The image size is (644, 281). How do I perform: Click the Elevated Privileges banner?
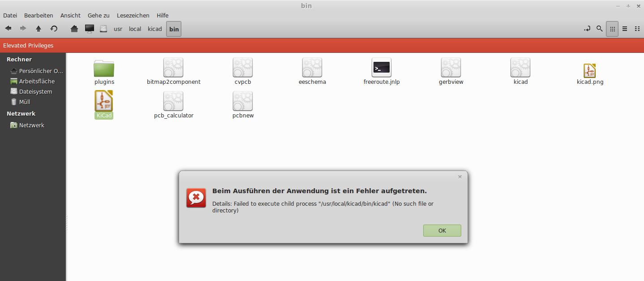pos(322,45)
